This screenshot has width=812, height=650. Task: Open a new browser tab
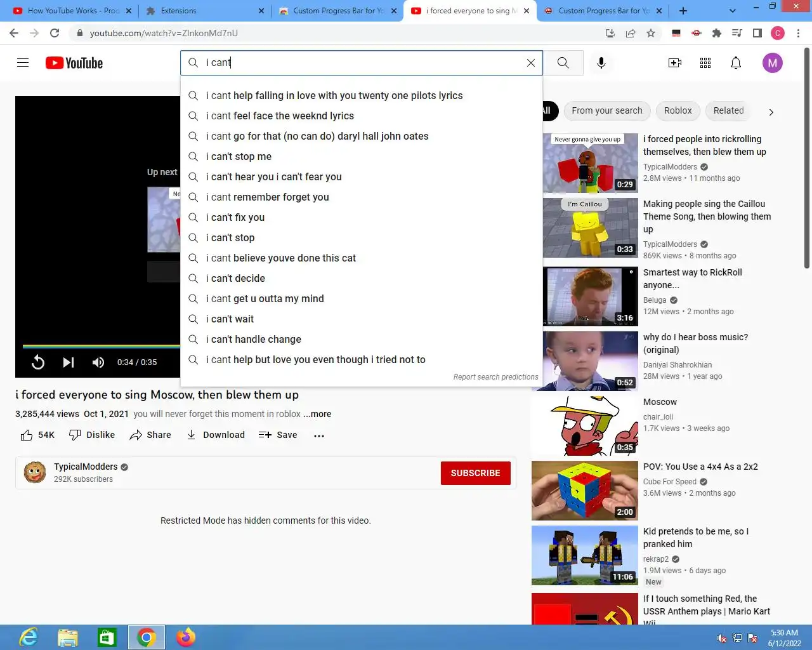click(x=683, y=11)
